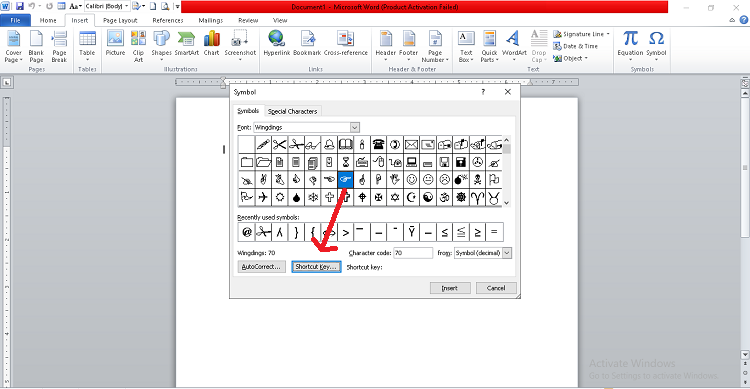This screenshot has width=750, height=389.
Task: Open Special Characters tab in dialog
Action: (x=292, y=111)
